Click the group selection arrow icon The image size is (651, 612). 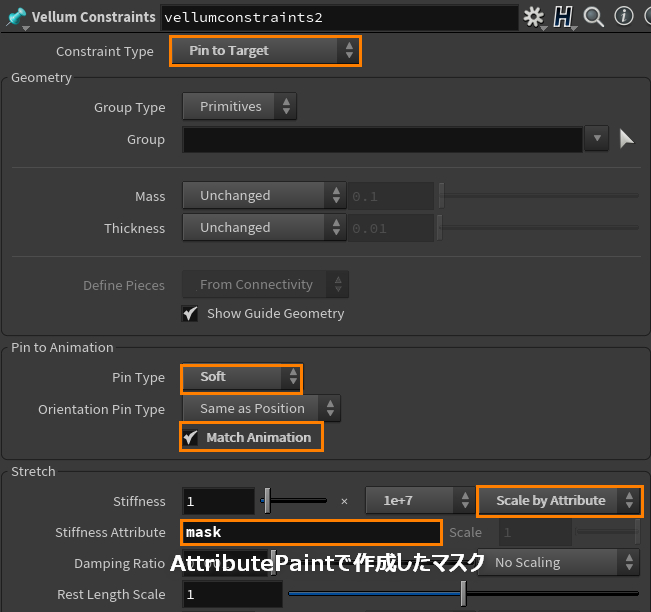[x=626, y=139]
